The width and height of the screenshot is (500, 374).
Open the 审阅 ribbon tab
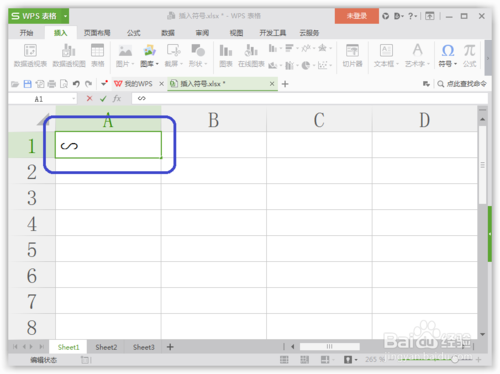(202, 33)
